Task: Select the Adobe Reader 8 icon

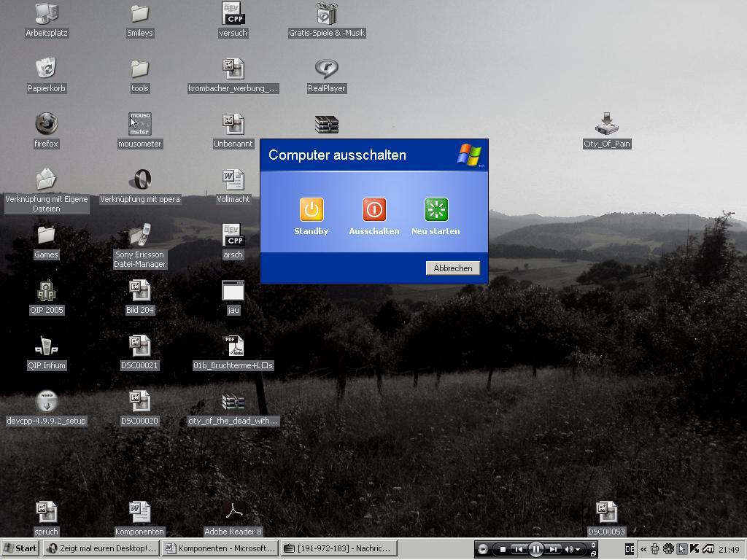Action: (233, 513)
